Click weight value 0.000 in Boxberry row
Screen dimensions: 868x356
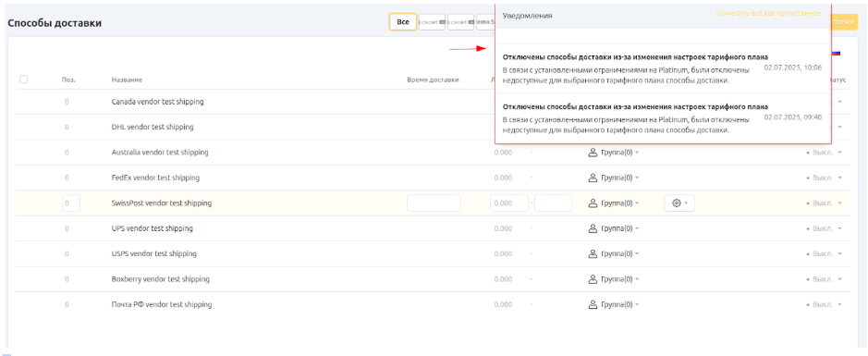pyautogui.click(x=503, y=279)
